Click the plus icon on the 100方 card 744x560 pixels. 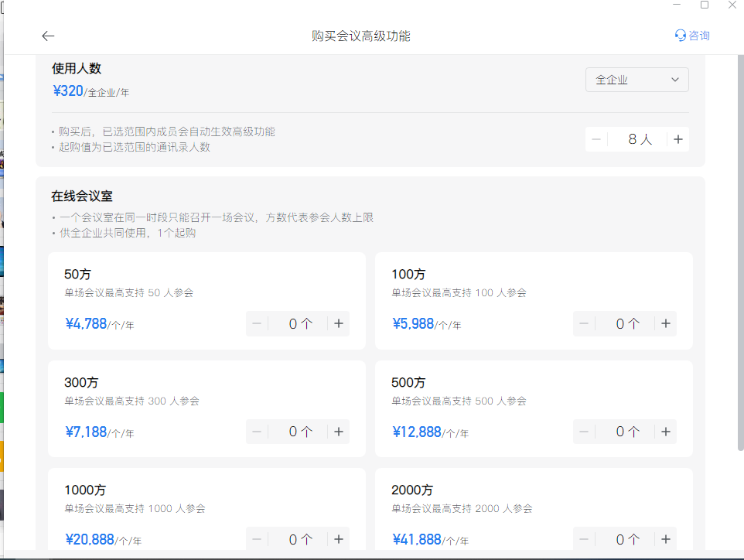pyautogui.click(x=665, y=323)
